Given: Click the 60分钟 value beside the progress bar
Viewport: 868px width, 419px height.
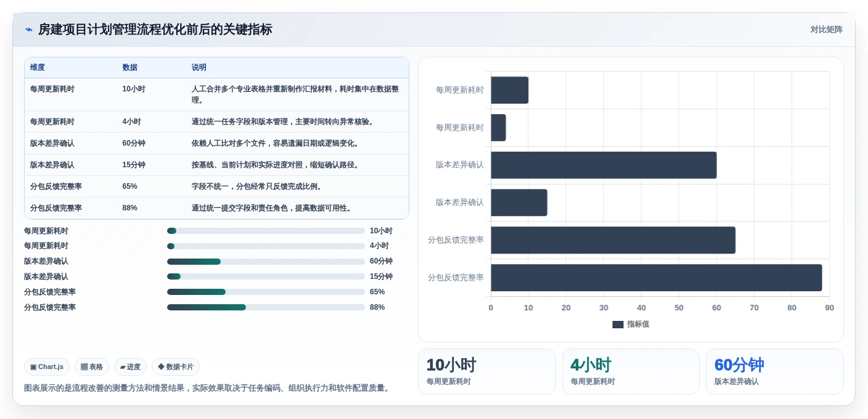Looking at the screenshot, I should coord(381,261).
